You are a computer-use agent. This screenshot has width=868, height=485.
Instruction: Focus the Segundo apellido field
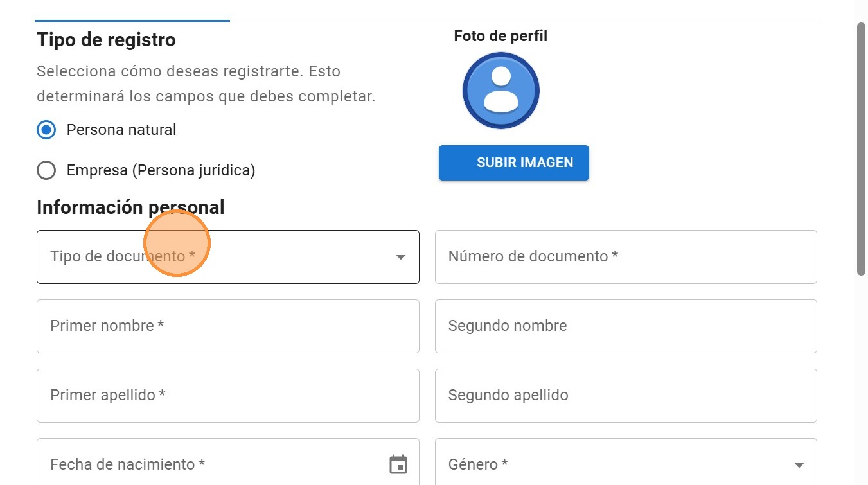click(626, 396)
